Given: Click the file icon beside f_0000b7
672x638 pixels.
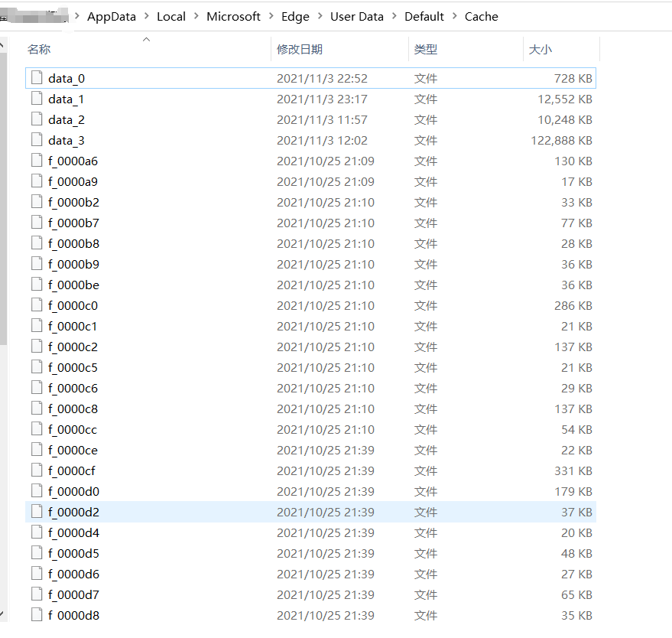Looking at the screenshot, I should point(37,222).
